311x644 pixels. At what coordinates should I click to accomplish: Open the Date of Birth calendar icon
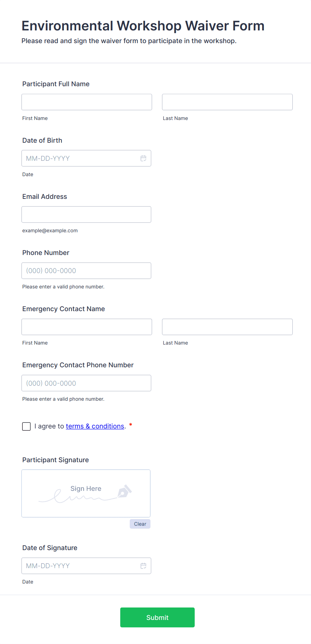pyautogui.click(x=143, y=158)
